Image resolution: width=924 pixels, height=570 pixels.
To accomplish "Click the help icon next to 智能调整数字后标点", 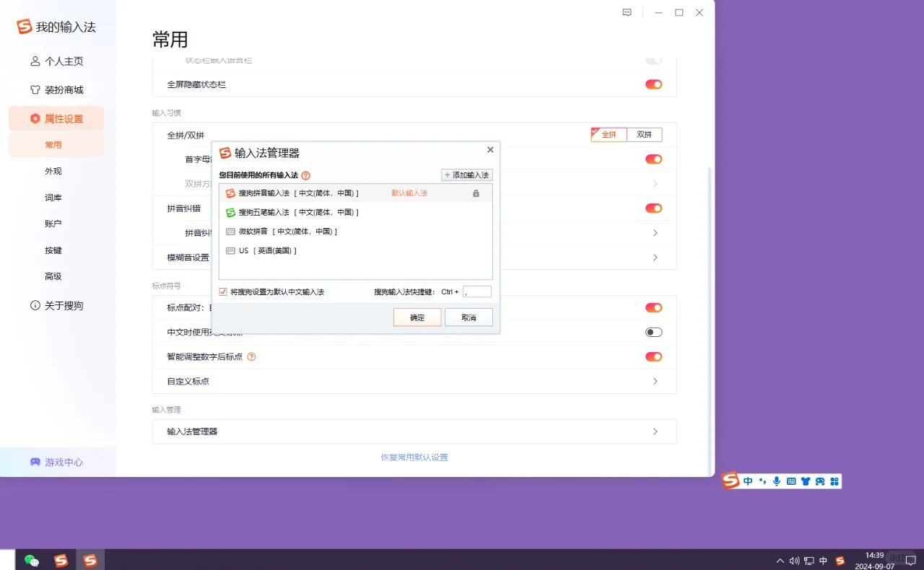I will (251, 356).
